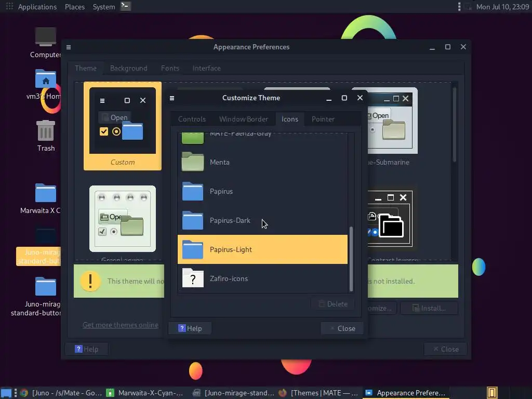Choose the Papirus folder icon theme

262,191
